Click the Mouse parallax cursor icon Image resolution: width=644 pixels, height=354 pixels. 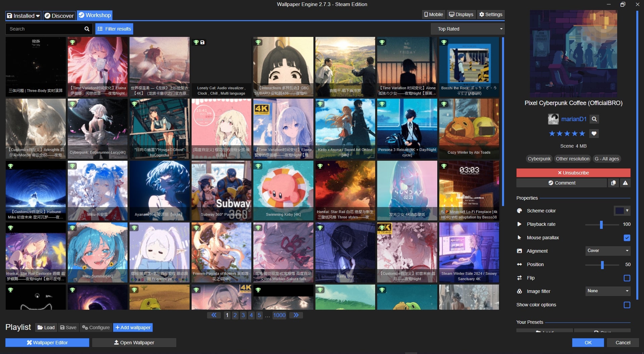pyautogui.click(x=519, y=238)
